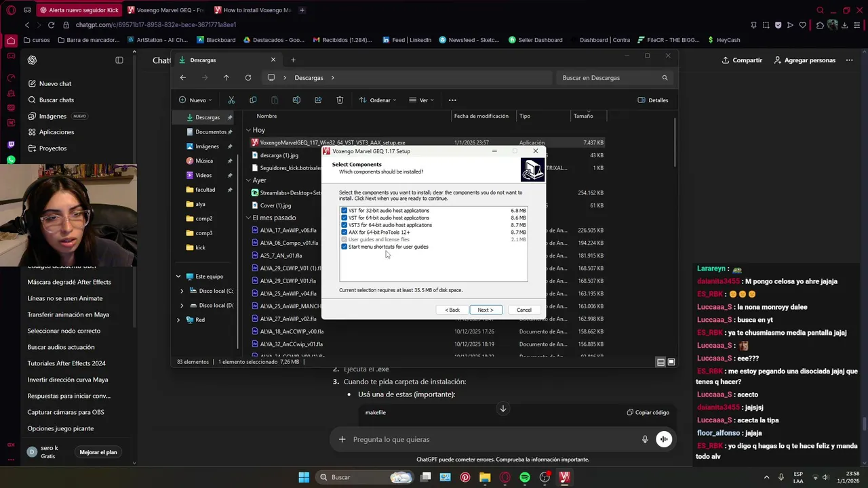
Task: Switch to large icons view in status bar
Action: tap(671, 362)
